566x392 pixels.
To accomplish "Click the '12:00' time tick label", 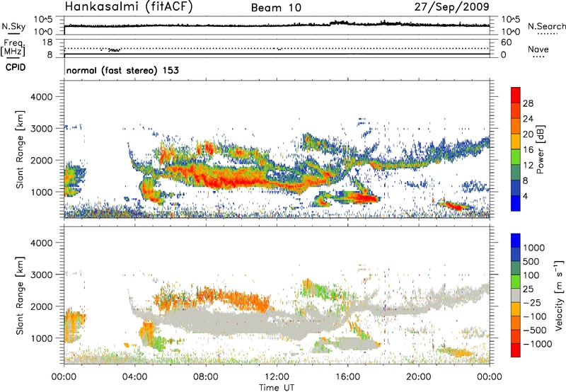I will click(x=277, y=377).
